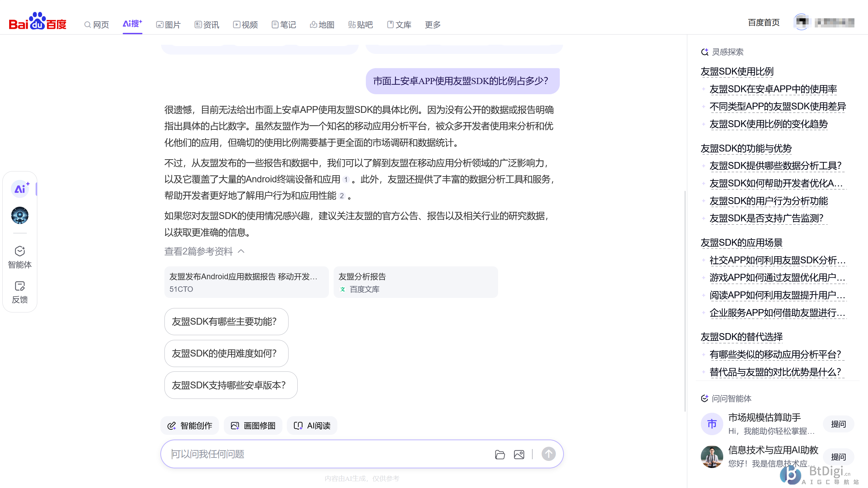Click the 市场规模估算助手 avatar
This screenshot has width=868, height=488.
pyautogui.click(x=712, y=424)
